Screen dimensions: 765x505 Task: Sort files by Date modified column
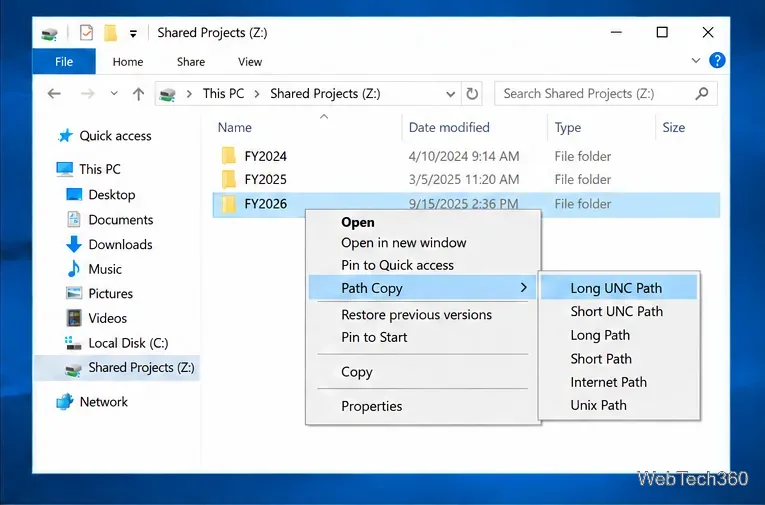coord(449,127)
